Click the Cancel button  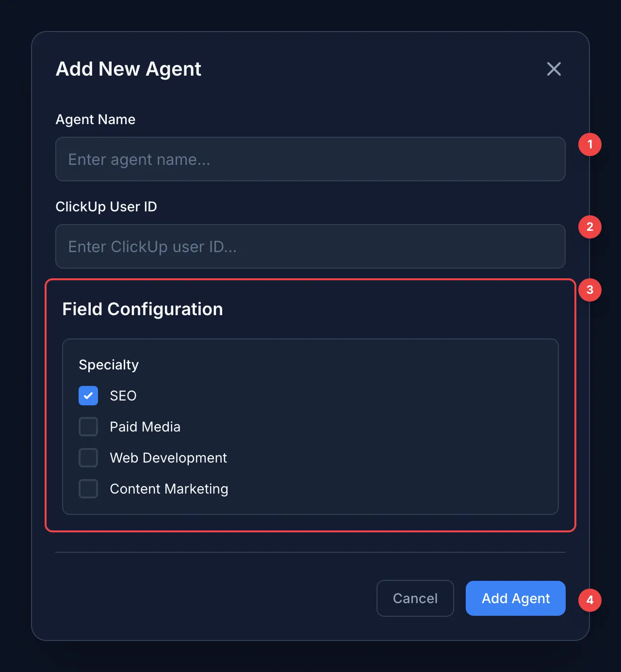click(415, 598)
